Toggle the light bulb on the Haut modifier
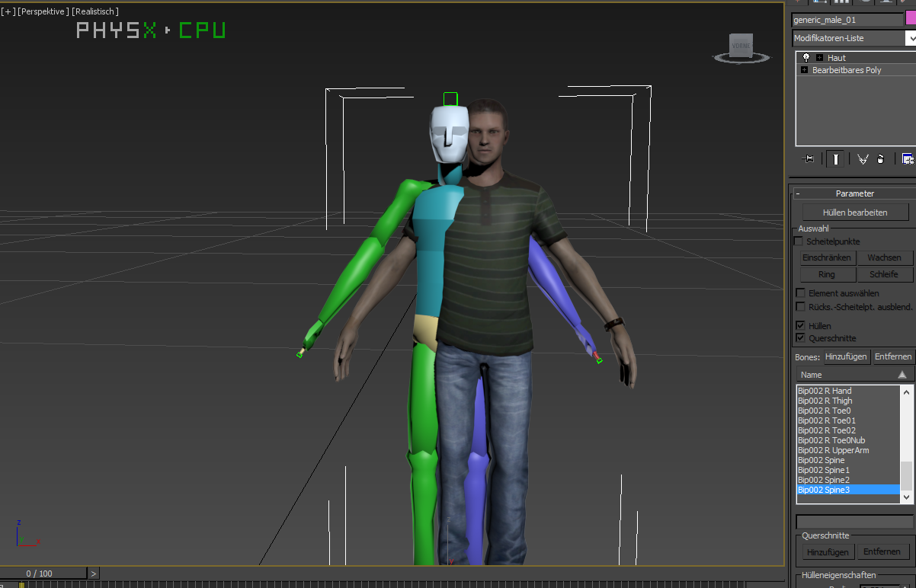Viewport: 916px width, 588px height. (806, 58)
